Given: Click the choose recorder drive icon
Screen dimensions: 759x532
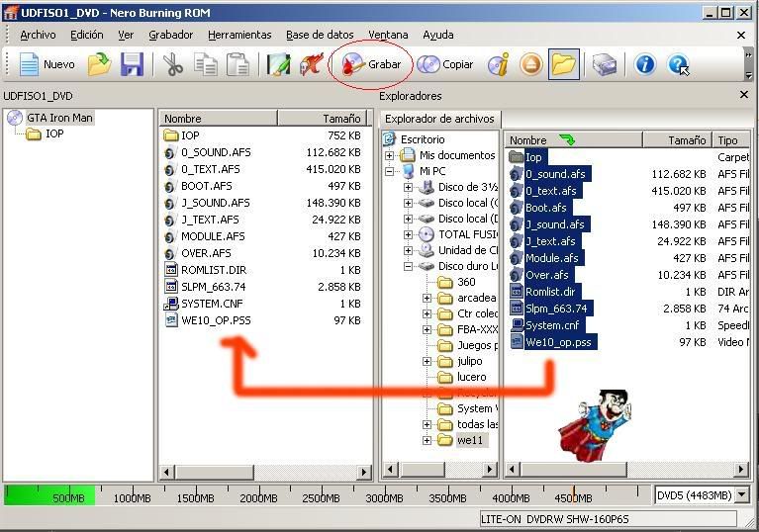Looking at the screenshot, I should tap(605, 64).
